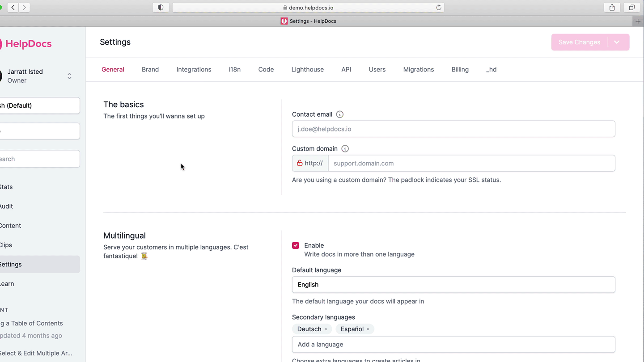Click the Save Changes button
644x362 pixels.
(x=580, y=42)
